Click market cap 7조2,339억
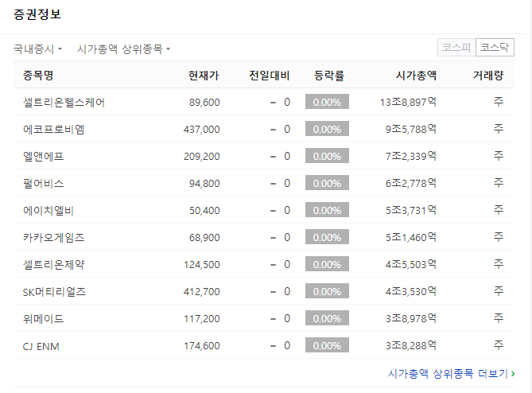The image size is (532, 393). click(x=411, y=157)
